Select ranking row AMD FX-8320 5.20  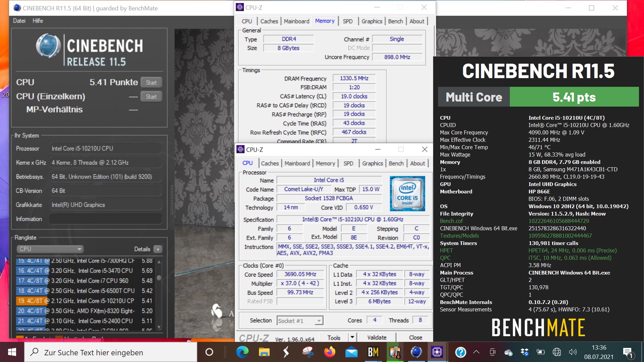click(85, 311)
